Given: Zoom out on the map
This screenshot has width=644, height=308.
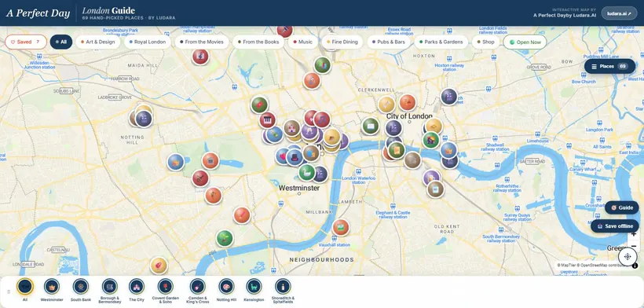Looking at the screenshot, I should click(x=634, y=246).
